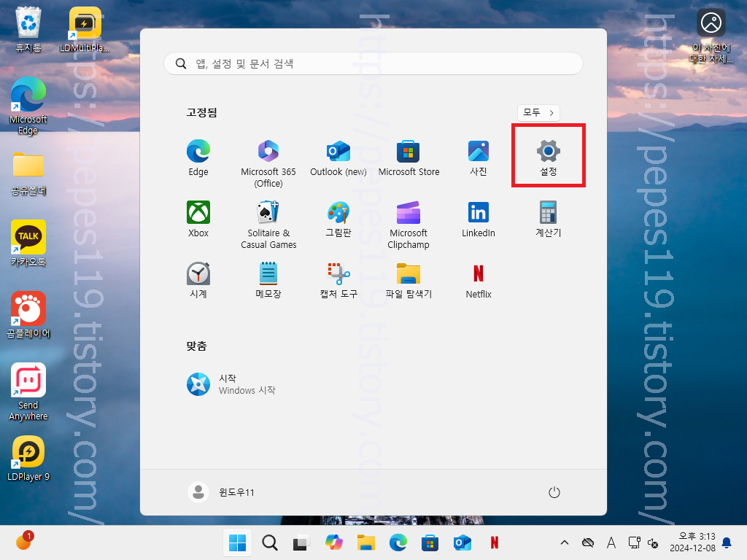The width and height of the screenshot is (747, 560).
Task: Open Solitaire & Casual Games
Action: [268, 225]
